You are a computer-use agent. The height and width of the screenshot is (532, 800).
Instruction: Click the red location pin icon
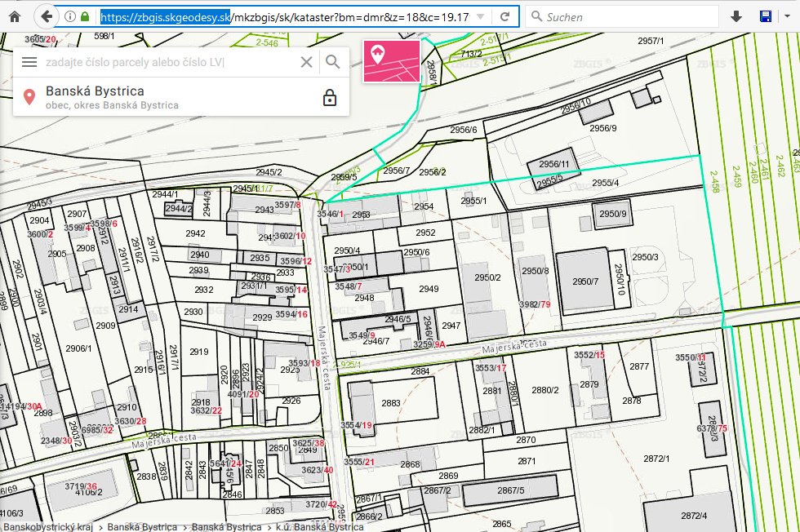pos(29,98)
